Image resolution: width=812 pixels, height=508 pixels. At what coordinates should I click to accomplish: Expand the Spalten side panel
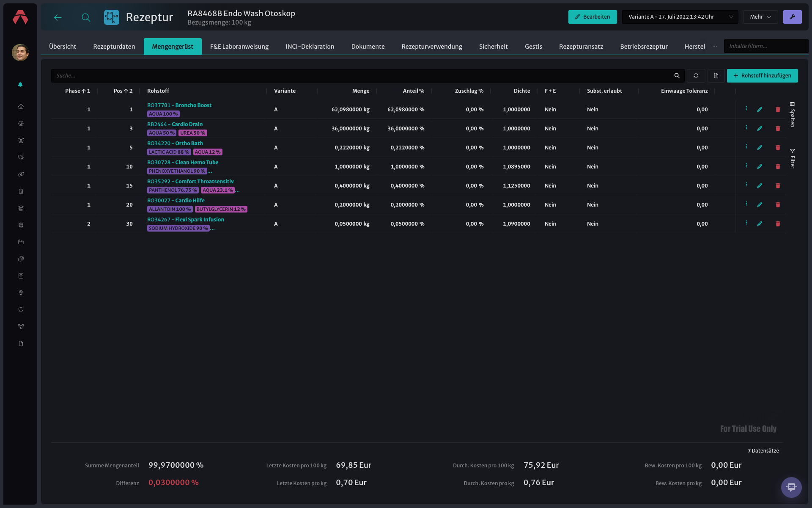point(793,114)
